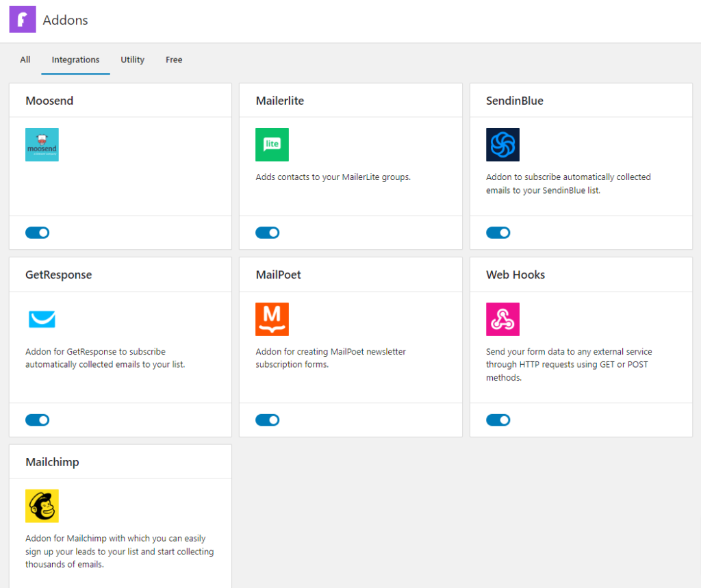The height and width of the screenshot is (588, 701).
Task: Show the Free addons tab
Action: click(174, 60)
